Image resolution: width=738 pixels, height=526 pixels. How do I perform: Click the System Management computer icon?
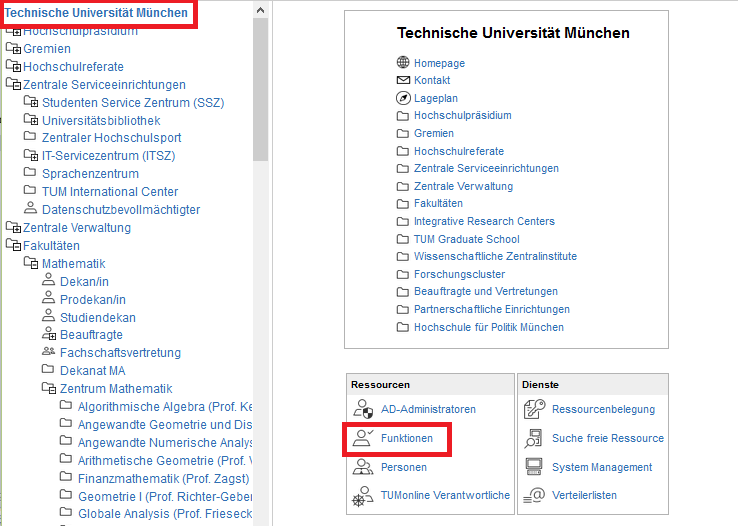[534, 467]
